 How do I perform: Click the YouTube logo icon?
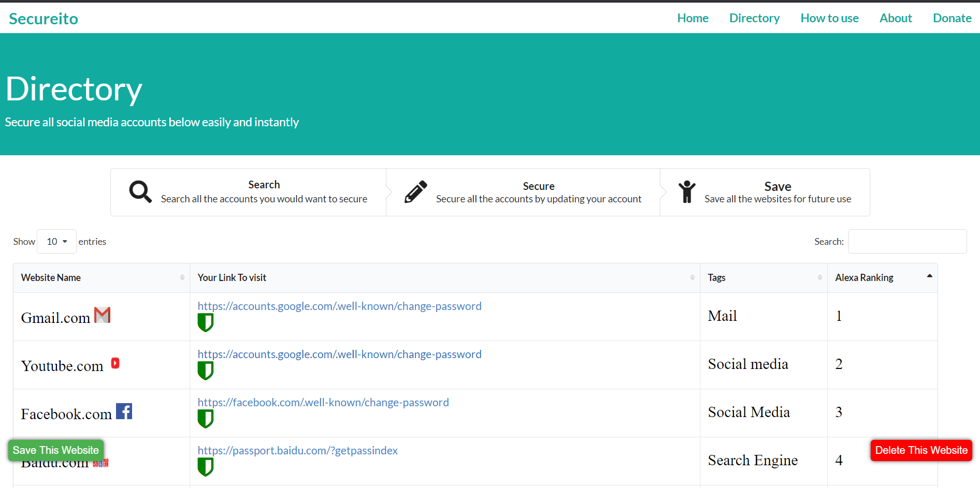[116, 363]
